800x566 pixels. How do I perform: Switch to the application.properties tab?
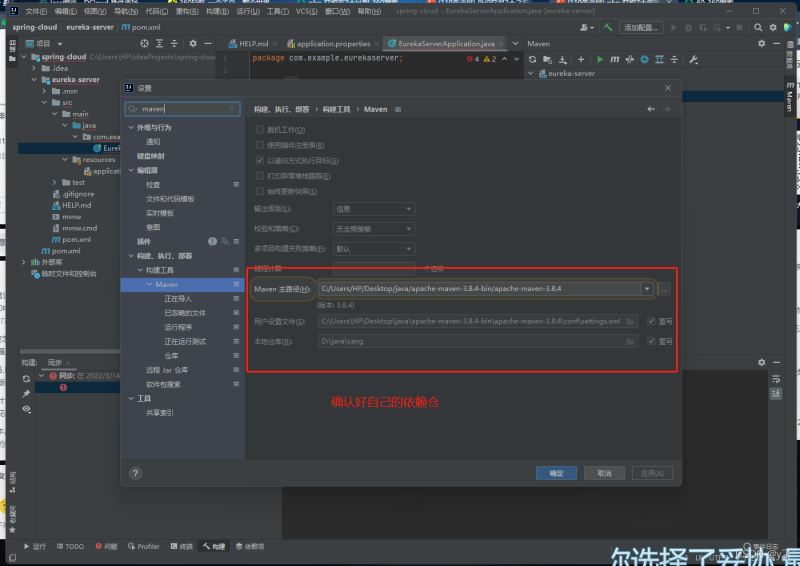click(x=332, y=44)
